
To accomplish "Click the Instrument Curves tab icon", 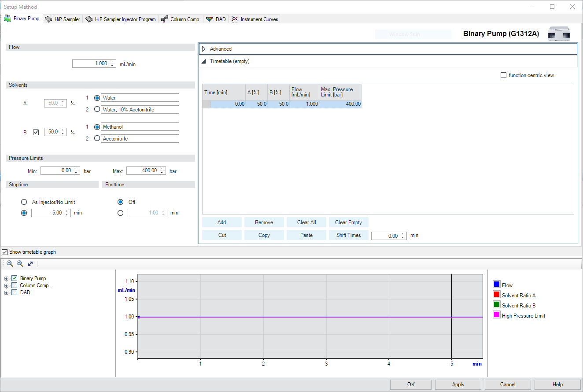I will 235,19.
